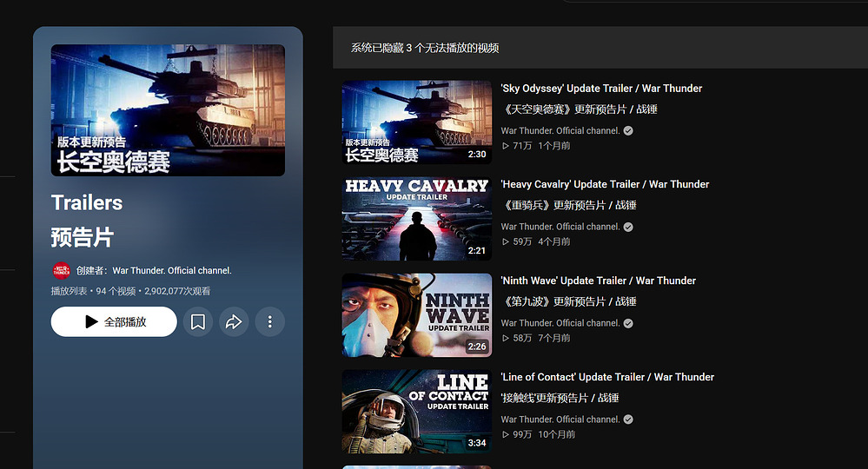
Task: Click 《第九波》更新预告片 translated title
Action: [x=568, y=302]
